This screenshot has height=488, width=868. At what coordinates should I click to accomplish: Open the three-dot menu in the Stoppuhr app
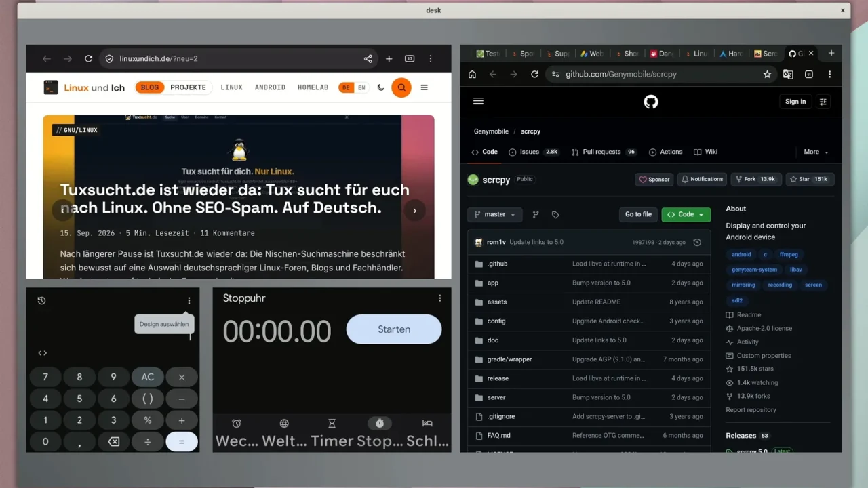[x=440, y=298]
